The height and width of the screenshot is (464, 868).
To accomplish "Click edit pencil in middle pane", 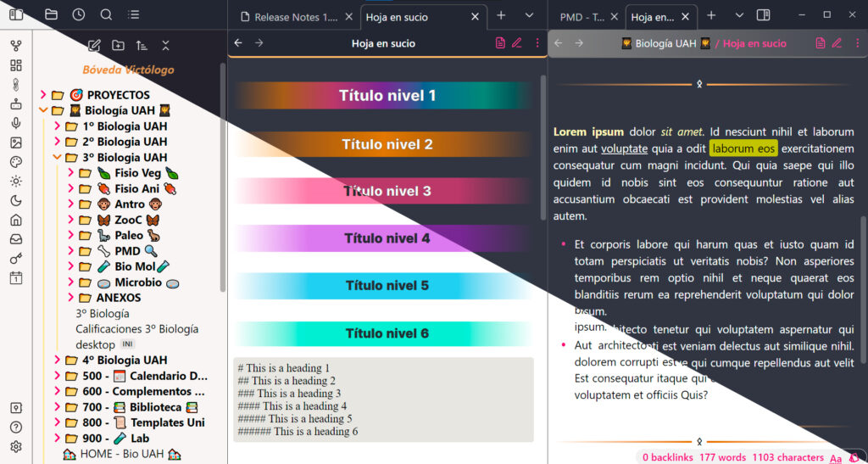I will click(x=517, y=43).
